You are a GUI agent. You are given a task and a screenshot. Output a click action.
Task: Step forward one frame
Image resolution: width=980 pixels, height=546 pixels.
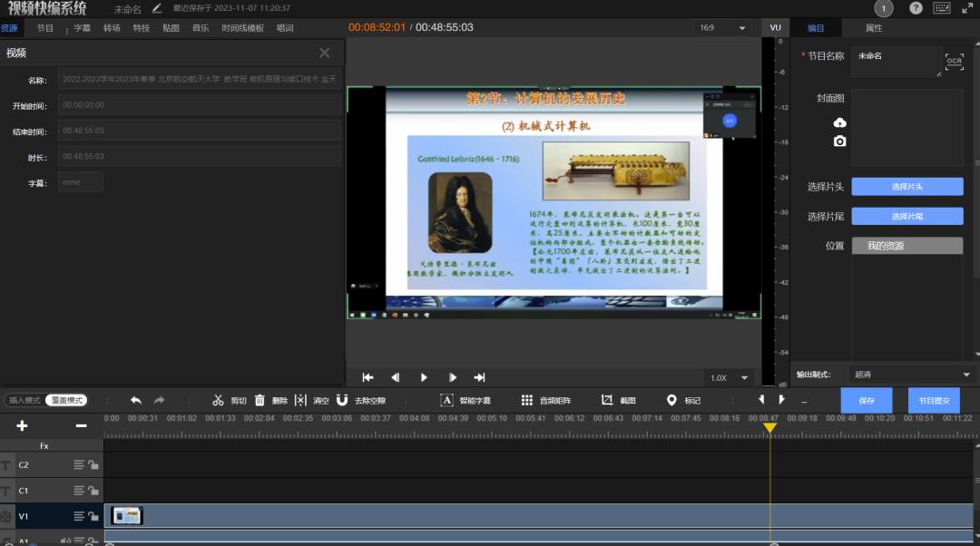[x=452, y=377]
